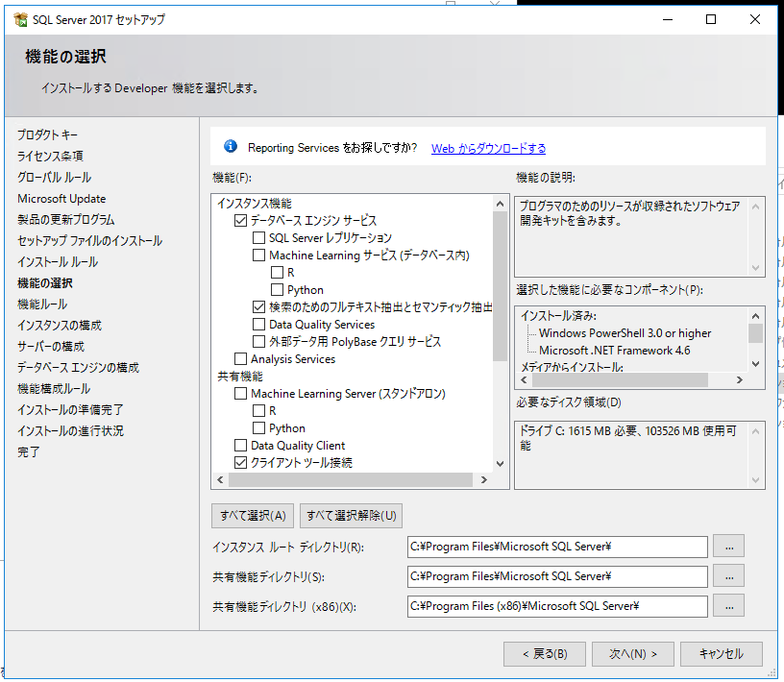This screenshot has height=682, width=784.
Task: Click feature list scroll down arrow
Action: click(500, 464)
